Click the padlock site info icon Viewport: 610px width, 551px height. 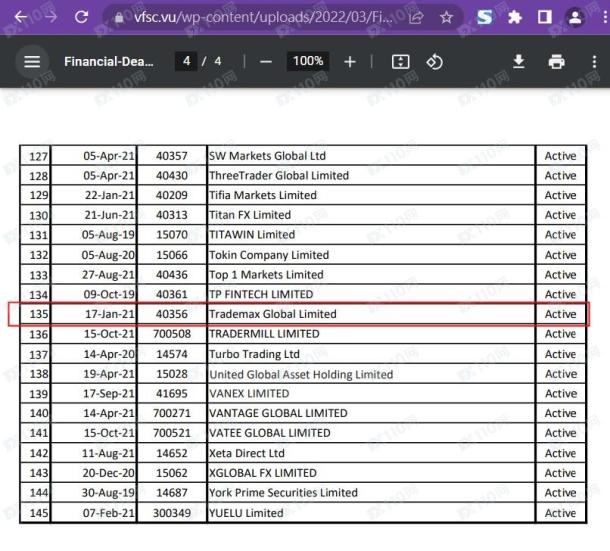pos(119,17)
